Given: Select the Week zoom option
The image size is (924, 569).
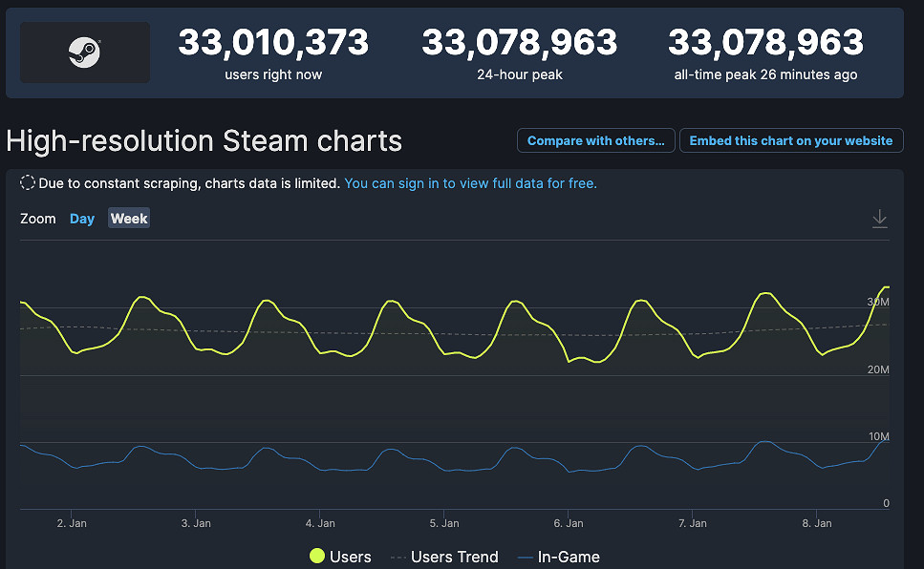Looking at the screenshot, I should pyautogui.click(x=128, y=218).
